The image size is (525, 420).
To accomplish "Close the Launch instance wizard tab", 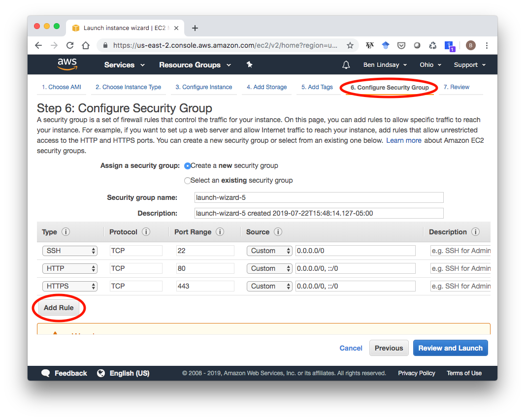I will coord(176,28).
